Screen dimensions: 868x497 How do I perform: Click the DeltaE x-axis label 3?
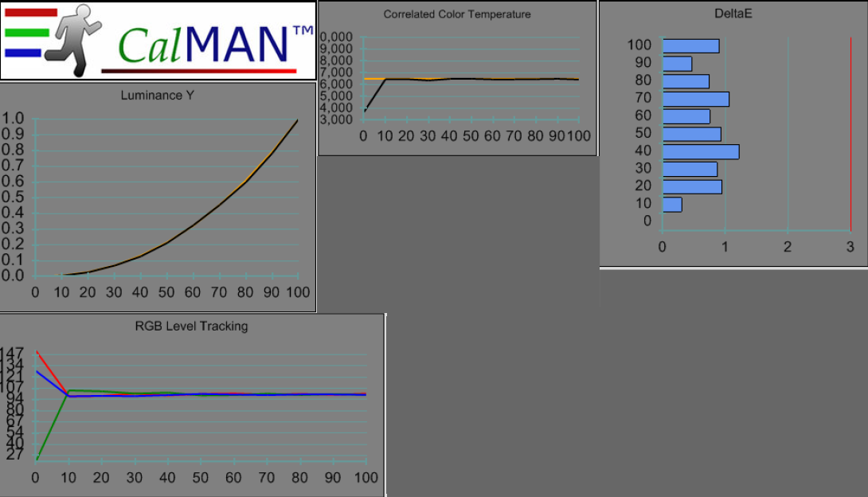pos(850,247)
